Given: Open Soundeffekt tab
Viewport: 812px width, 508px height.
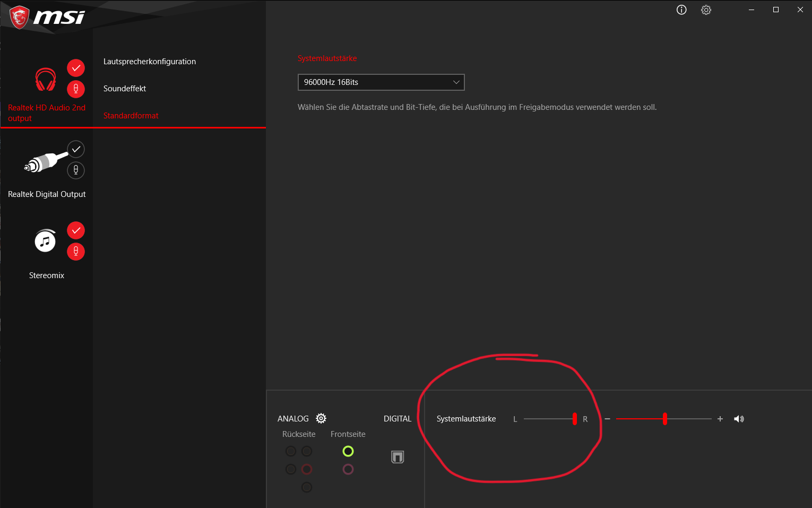Looking at the screenshot, I should click(x=125, y=89).
